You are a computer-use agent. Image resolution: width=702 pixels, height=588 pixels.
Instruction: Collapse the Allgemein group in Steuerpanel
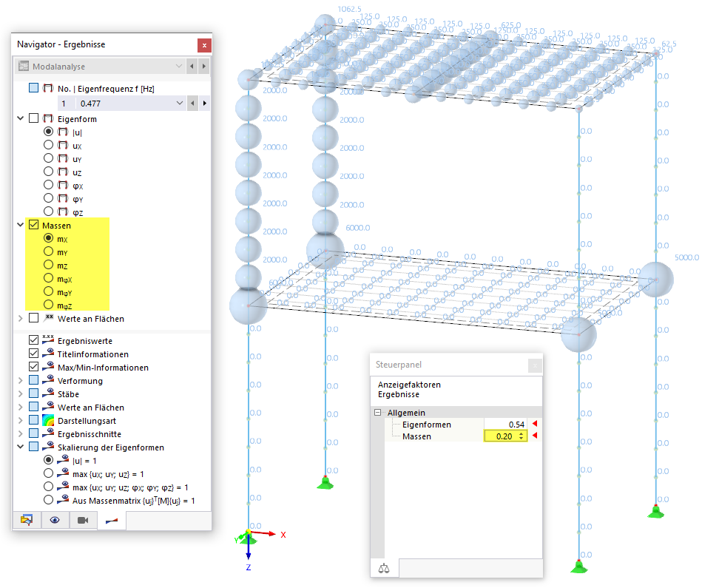click(377, 413)
